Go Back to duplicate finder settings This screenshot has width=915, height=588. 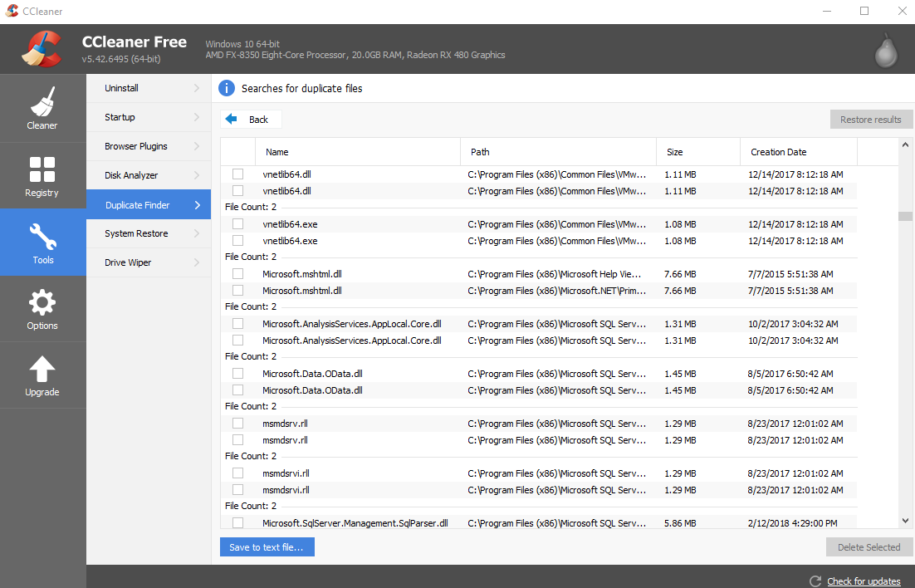251,119
